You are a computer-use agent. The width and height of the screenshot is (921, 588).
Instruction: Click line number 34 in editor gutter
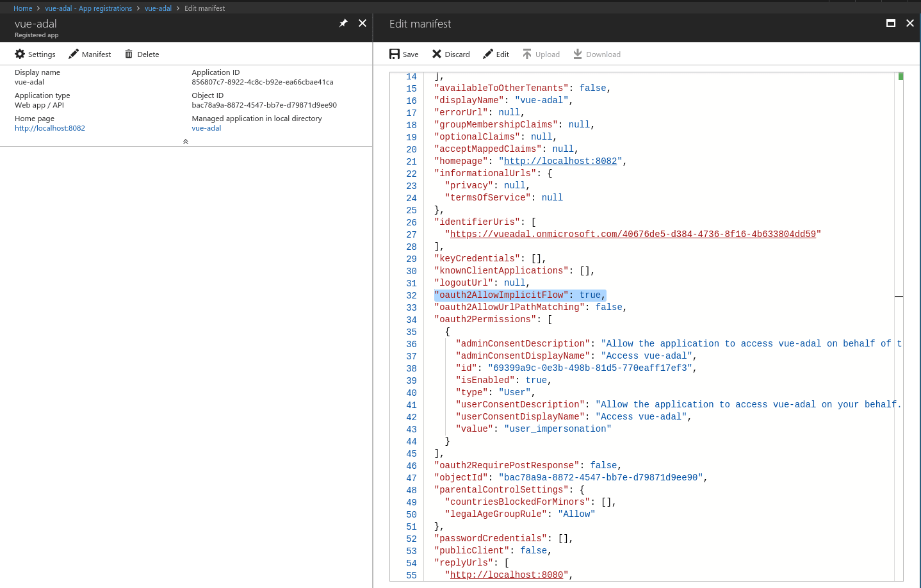point(411,320)
